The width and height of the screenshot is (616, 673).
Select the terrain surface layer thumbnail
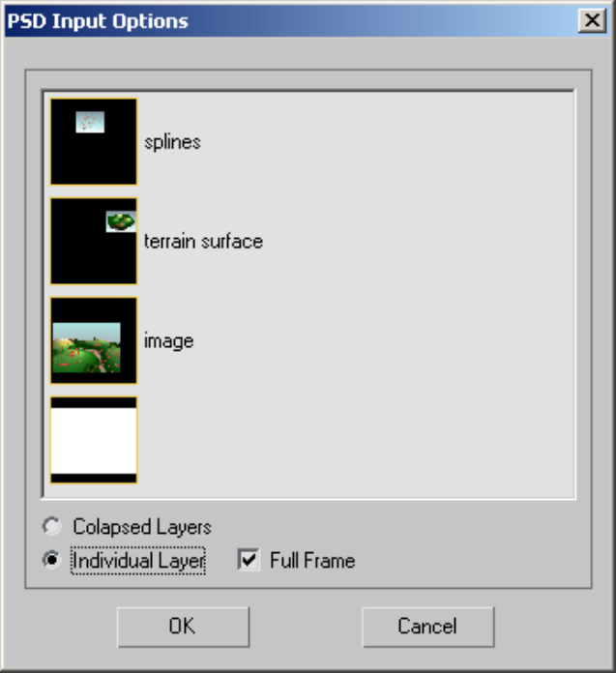click(x=94, y=241)
